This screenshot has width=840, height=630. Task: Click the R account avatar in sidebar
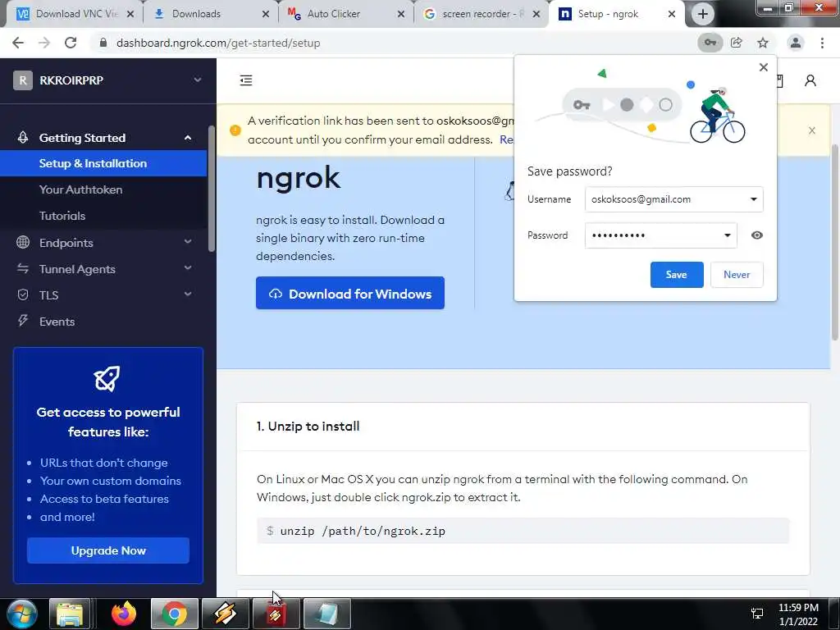22,80
